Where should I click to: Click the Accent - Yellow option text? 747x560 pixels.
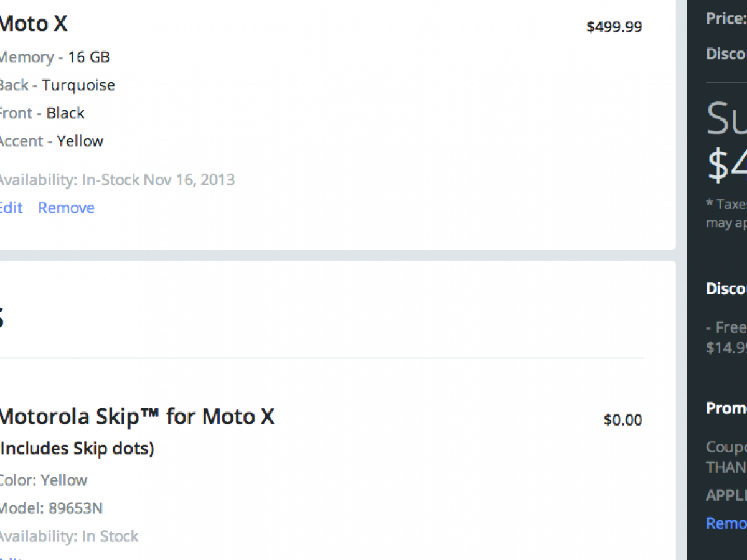point(51,141)
